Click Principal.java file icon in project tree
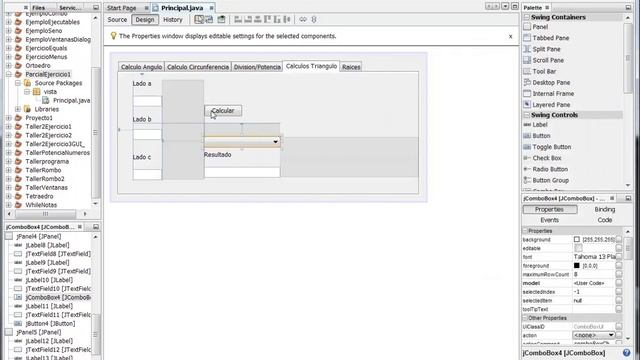640x360 pixels. point(46,100)
